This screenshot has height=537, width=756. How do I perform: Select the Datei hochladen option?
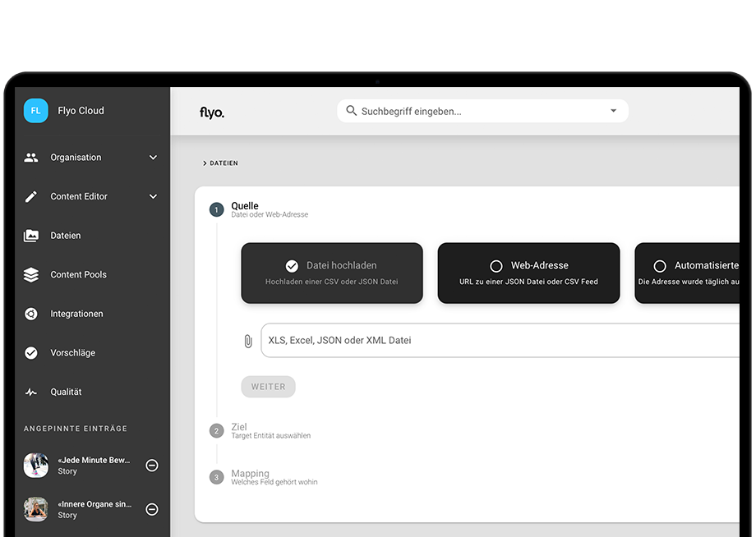(x=332, y=273)
